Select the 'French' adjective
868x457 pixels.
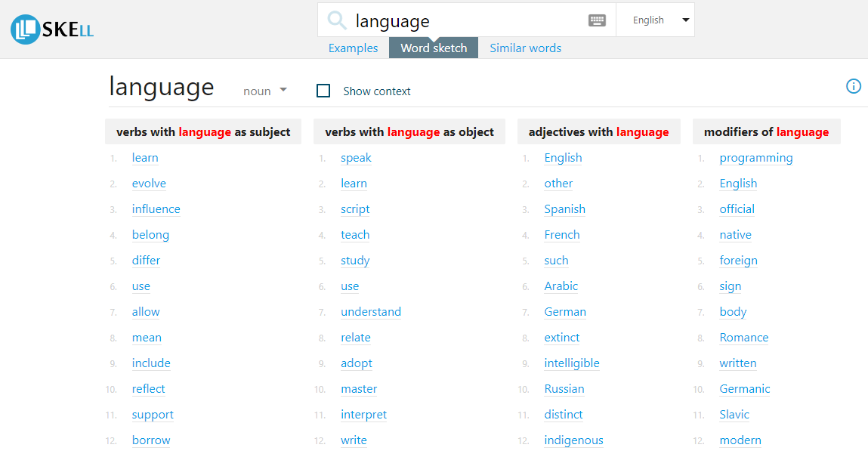[x=562, y=235]
